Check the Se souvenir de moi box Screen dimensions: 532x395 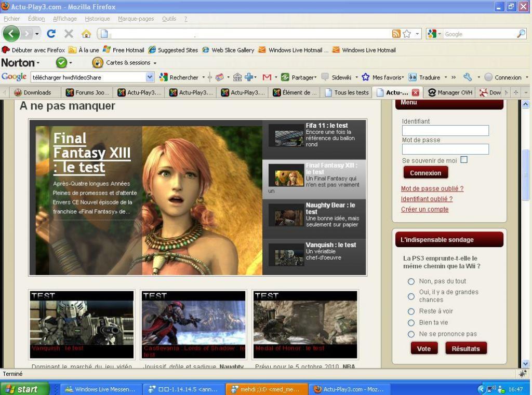pyautogui.click(x=464, y=160)
